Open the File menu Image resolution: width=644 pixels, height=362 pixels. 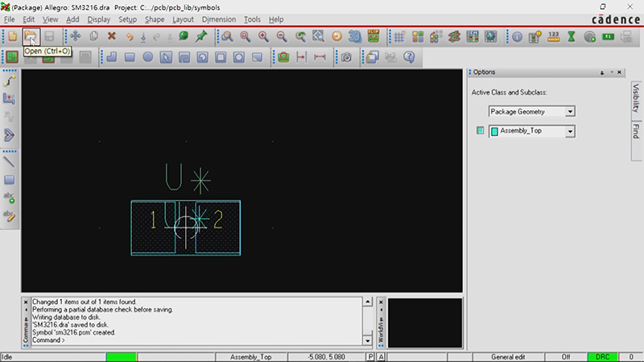(9, 19)
